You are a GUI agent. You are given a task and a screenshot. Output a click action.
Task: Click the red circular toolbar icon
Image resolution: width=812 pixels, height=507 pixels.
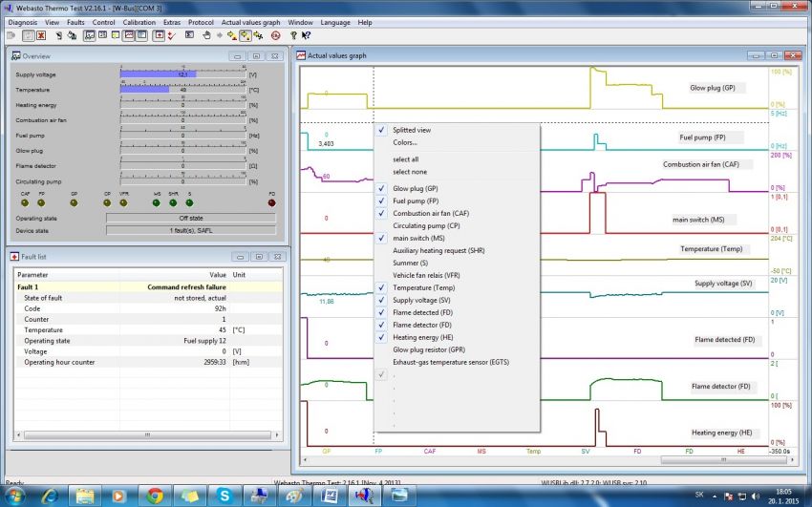tap(275, 35)
